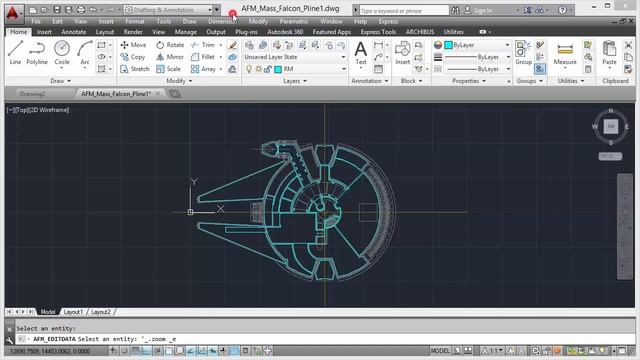Click the Copy tool
Viewport: 640px width, 360px height.
tap(133, 57)
